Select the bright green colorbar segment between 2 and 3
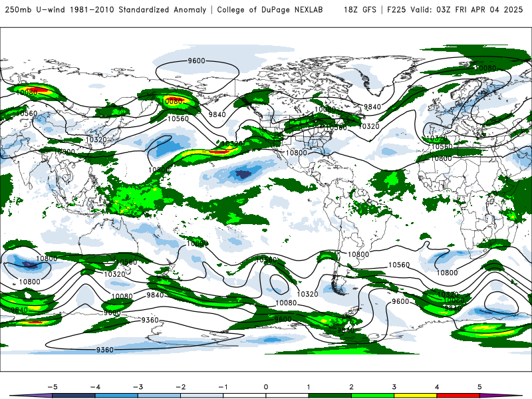This screenshot has height=399, width=532. pos(372,396)
